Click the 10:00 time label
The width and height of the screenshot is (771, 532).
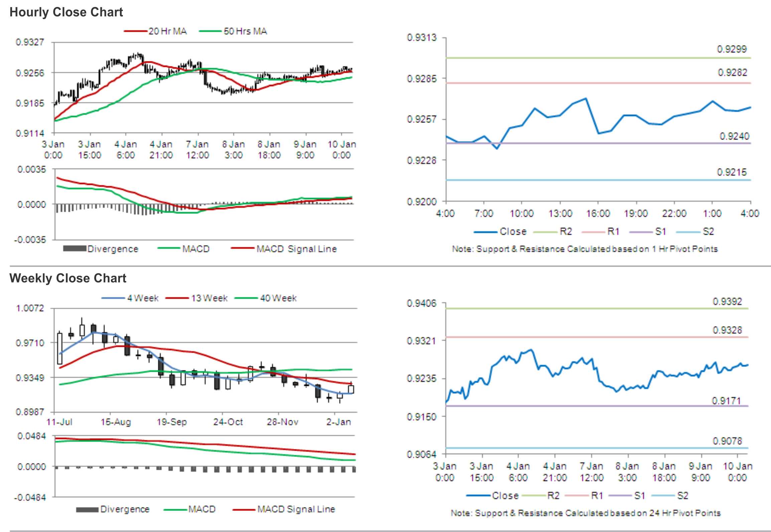tap(521, 214)
